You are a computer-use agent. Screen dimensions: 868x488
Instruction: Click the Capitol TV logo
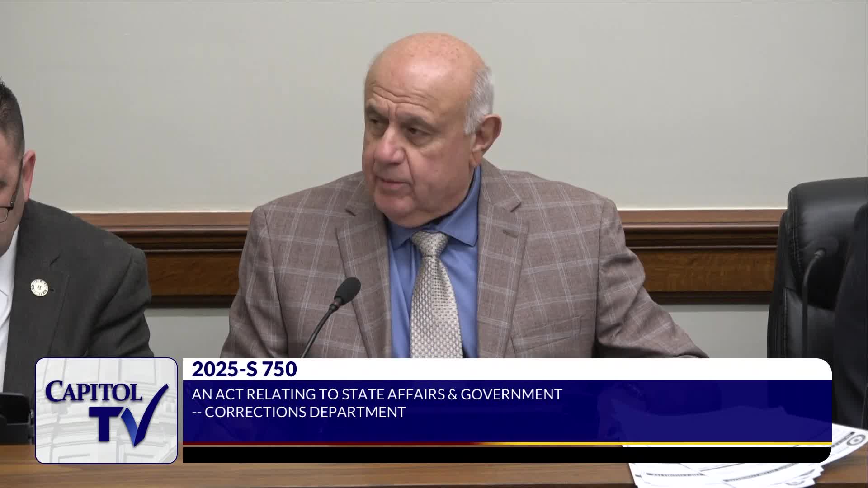(106, 410)
